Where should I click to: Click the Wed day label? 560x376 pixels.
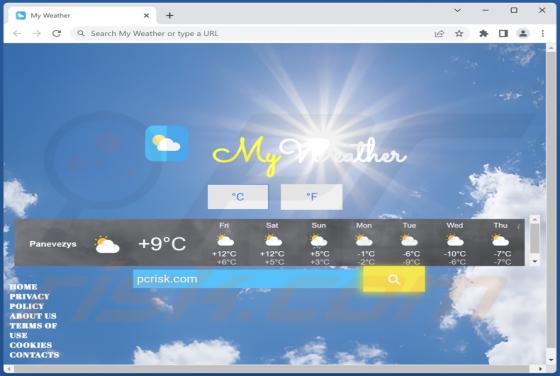coord(455,226)
